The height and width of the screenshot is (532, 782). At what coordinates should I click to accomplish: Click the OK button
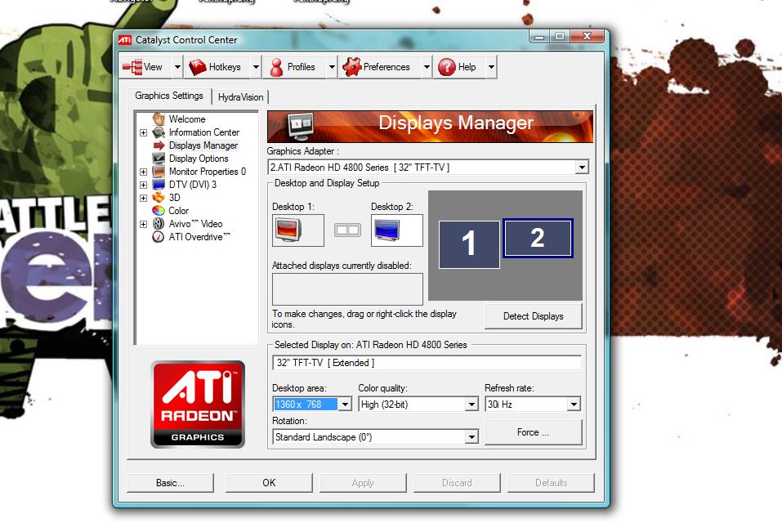(x=269, y=483)
